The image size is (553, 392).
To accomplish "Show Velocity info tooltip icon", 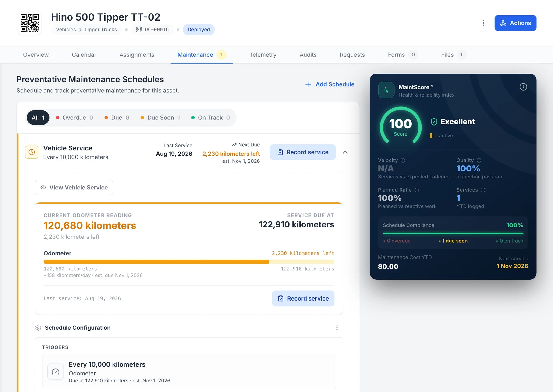I will [x=403, y=161].
